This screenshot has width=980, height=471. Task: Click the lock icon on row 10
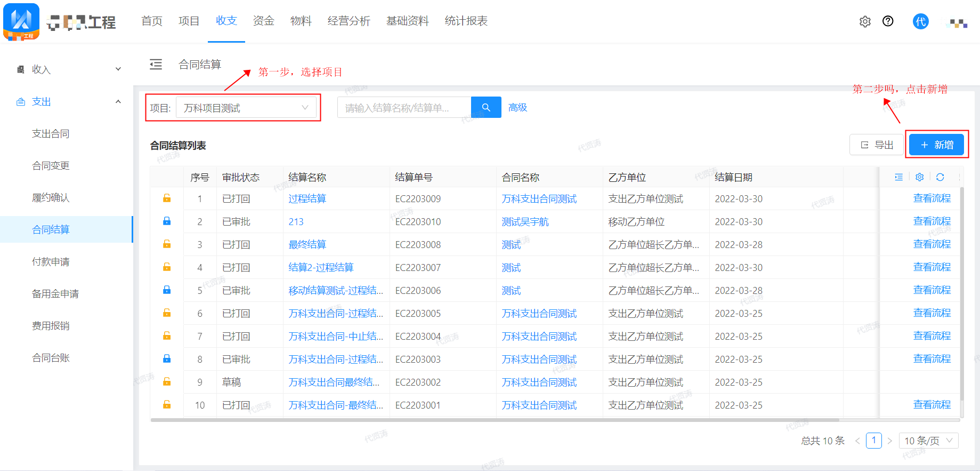167,405
